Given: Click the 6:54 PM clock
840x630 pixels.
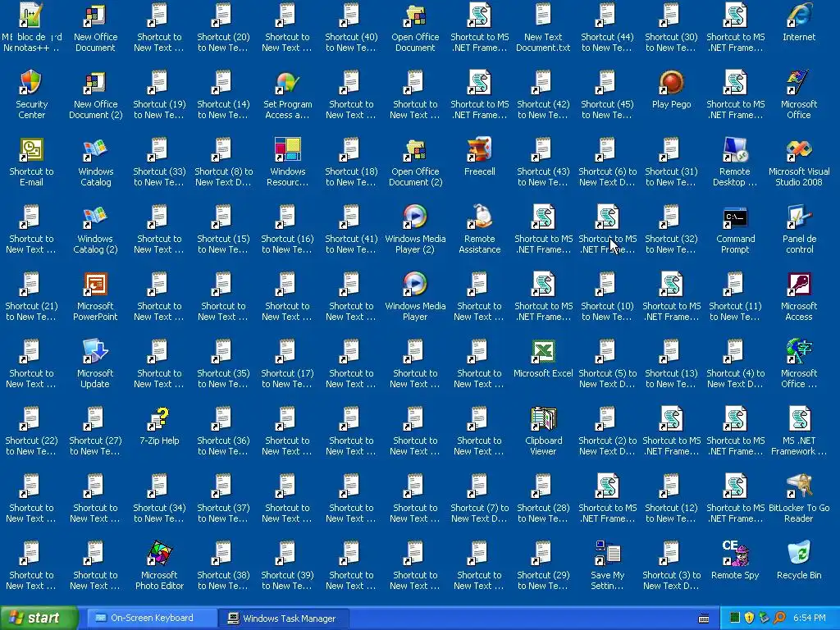Looking at the screenshot, I should (809, 619).
